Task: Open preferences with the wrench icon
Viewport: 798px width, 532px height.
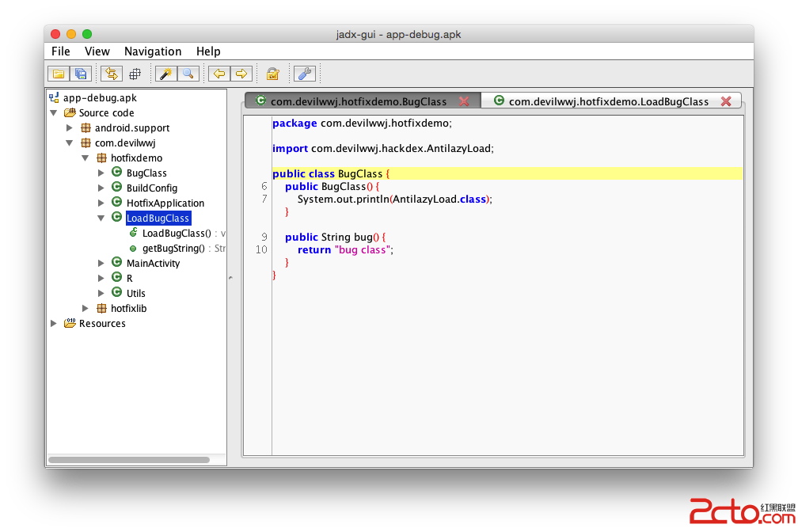Action: pos(305,74)
